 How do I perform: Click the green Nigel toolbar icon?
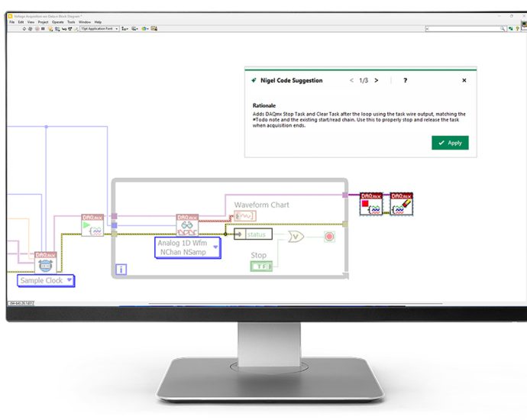coord(510,29)
